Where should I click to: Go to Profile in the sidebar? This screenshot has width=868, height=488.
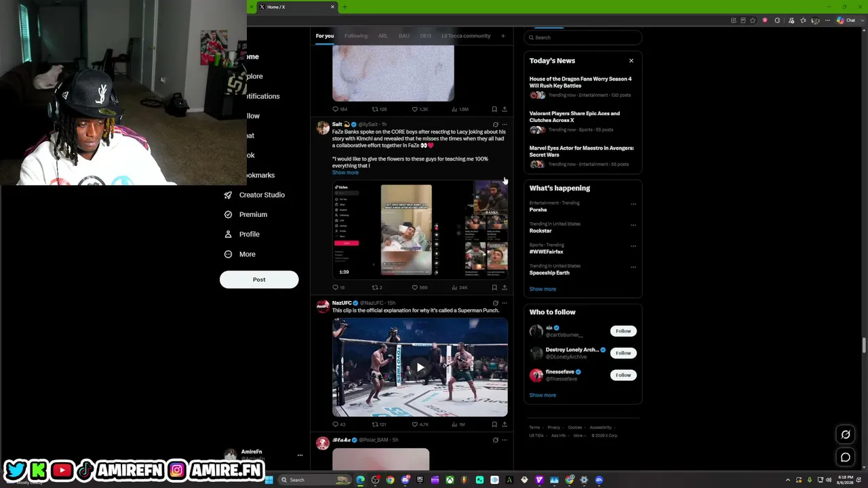(243, 235)
